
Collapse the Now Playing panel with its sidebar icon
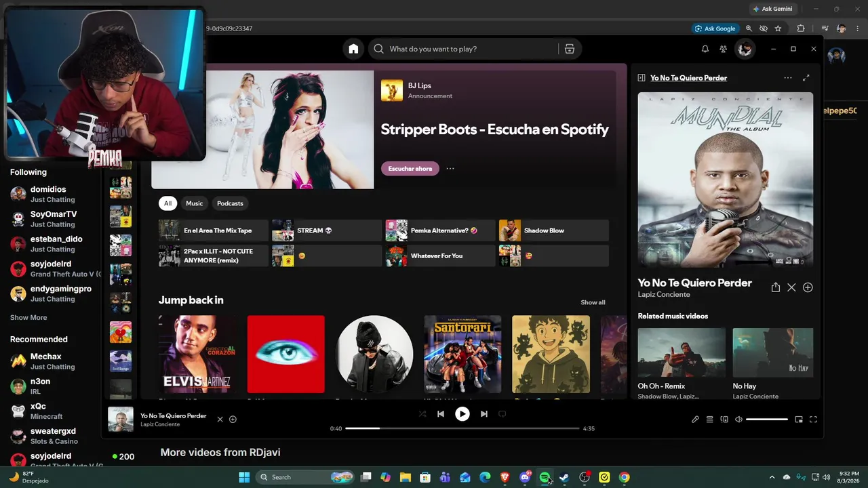coord(642,78)
